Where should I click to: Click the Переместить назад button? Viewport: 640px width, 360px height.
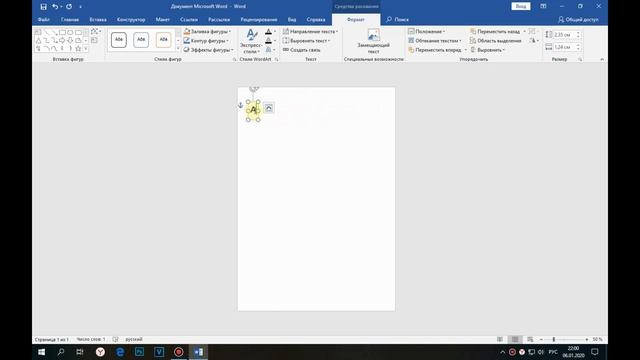[x=495, y=31]
